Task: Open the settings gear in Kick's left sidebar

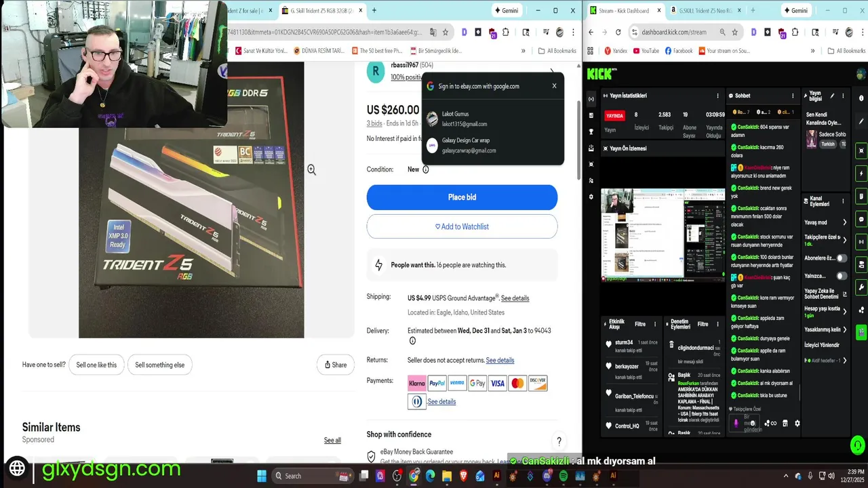Action: coord(591,197)
